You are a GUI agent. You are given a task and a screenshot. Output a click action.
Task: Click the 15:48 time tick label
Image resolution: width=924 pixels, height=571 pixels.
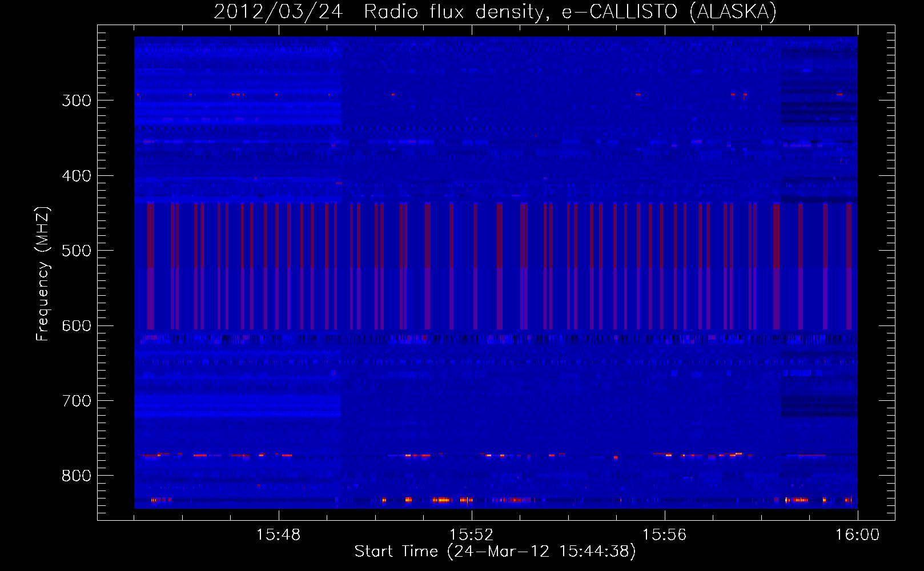pyautogui.click(x=278, y=535)
